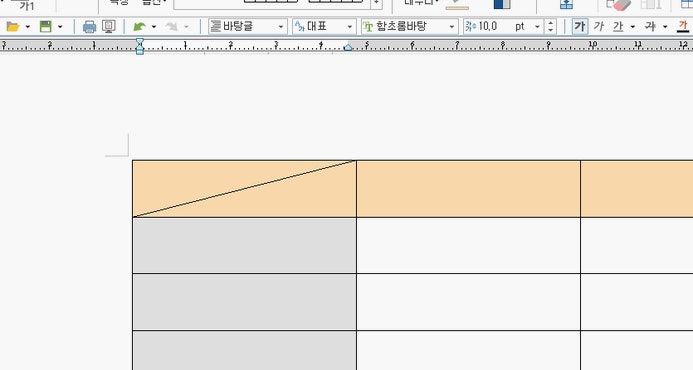Viewport: 693px width, 370px height.
Task: Click the green Undo arrow
Action: (139, 27)
